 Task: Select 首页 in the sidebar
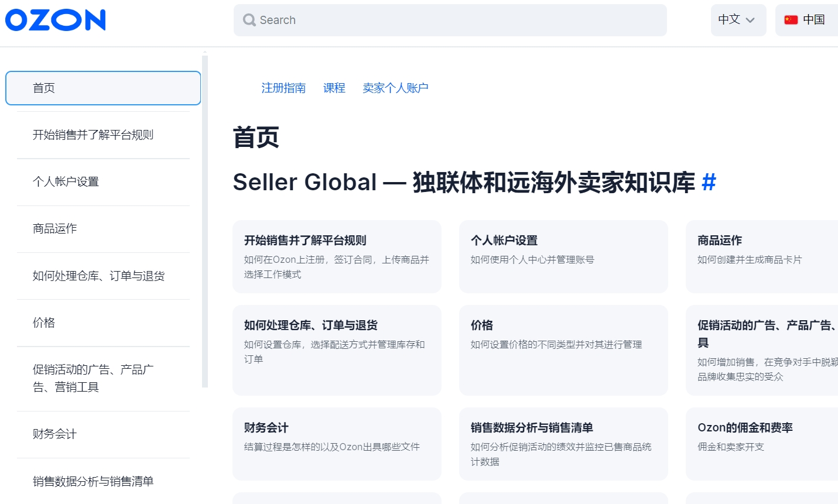[103, 88]
